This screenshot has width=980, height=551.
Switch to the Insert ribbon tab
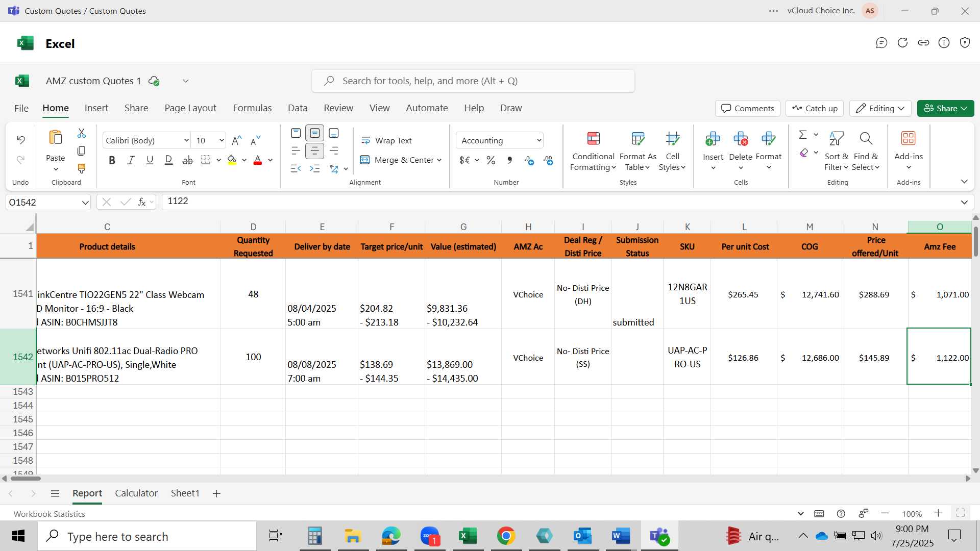point(96,108)
